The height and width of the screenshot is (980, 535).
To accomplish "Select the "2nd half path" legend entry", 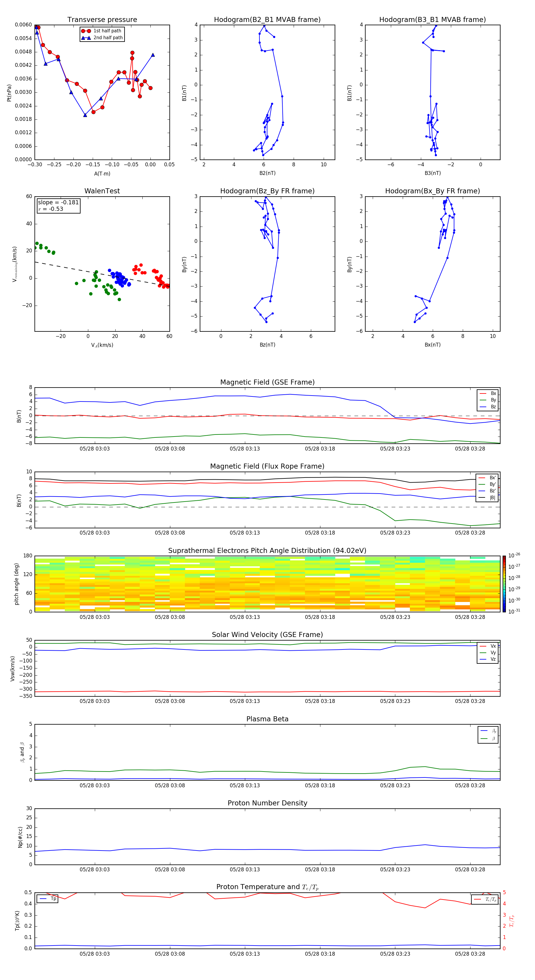I will pyautogui.click(x=102, y=38).
